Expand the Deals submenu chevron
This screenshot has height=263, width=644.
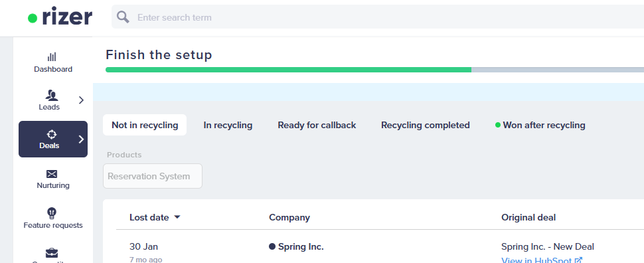point(81,139)
